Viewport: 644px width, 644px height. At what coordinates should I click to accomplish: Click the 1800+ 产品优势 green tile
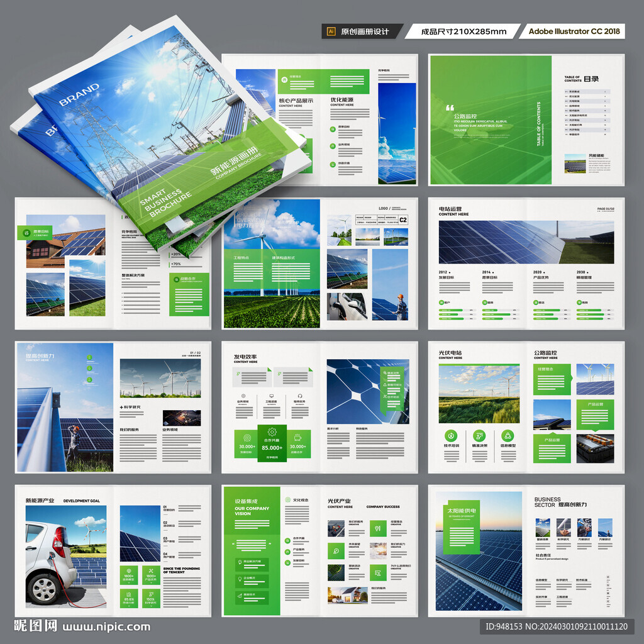click(151, 575)
